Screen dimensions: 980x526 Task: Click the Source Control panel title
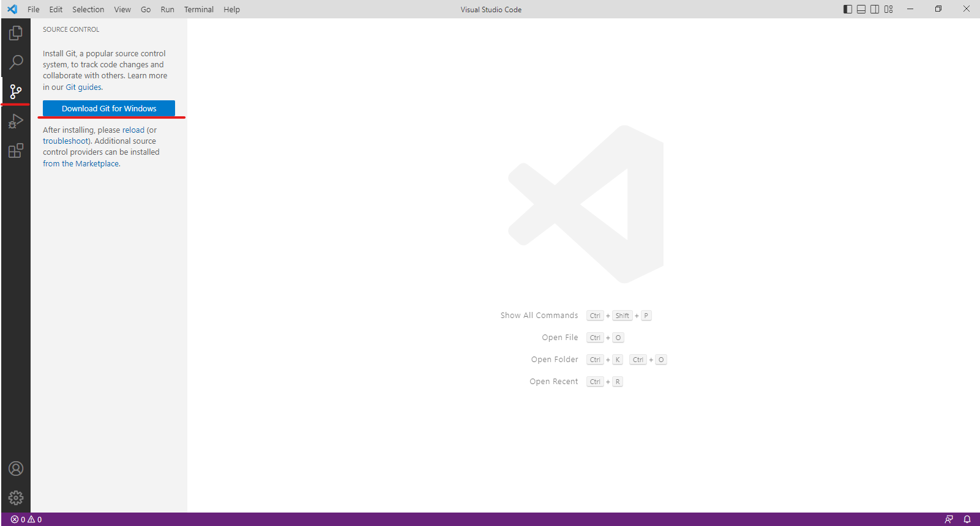(71, 29)
